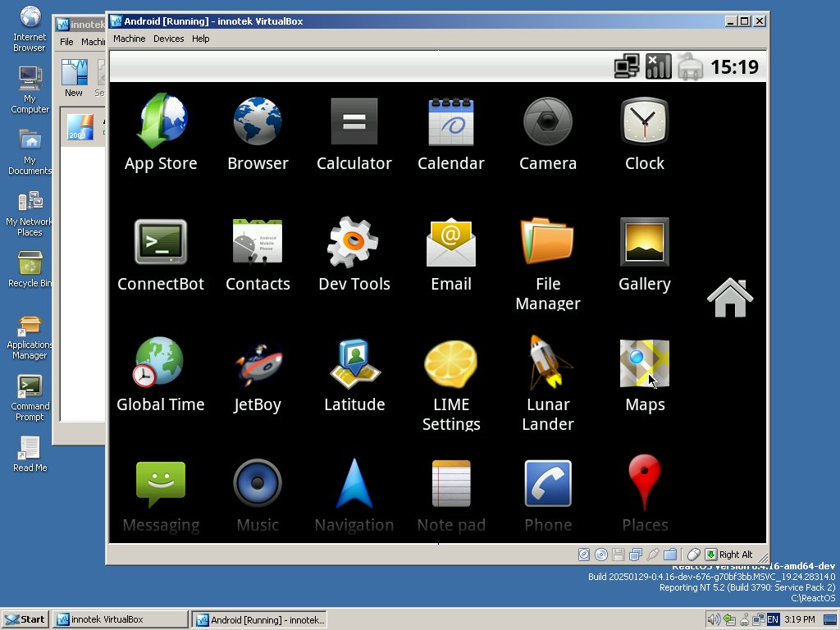Switch to innotek VirtualBox taskbar button
This screenshot has height=630, width=840.
[x=121, y=619]
